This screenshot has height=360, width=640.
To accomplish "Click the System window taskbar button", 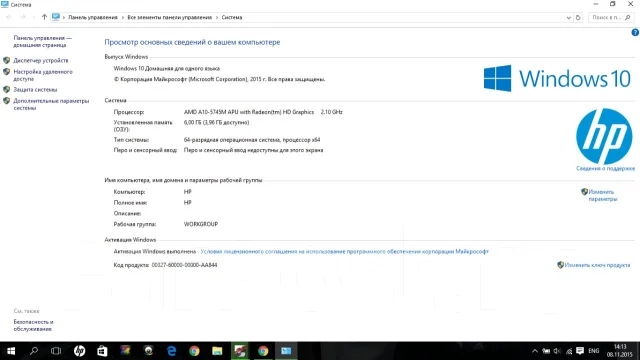I will (x=286, y=351).
